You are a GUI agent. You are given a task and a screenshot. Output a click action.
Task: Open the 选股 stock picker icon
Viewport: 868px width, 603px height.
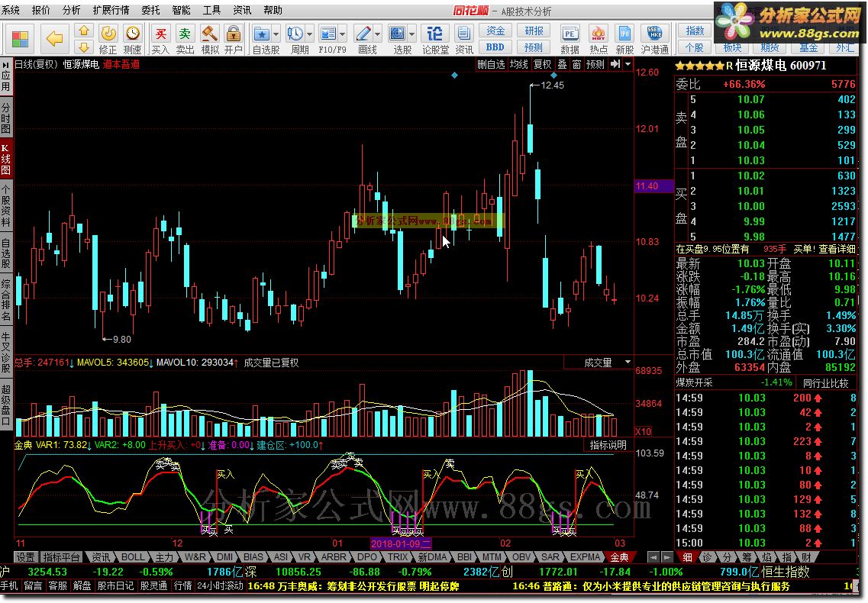[398, 34]
